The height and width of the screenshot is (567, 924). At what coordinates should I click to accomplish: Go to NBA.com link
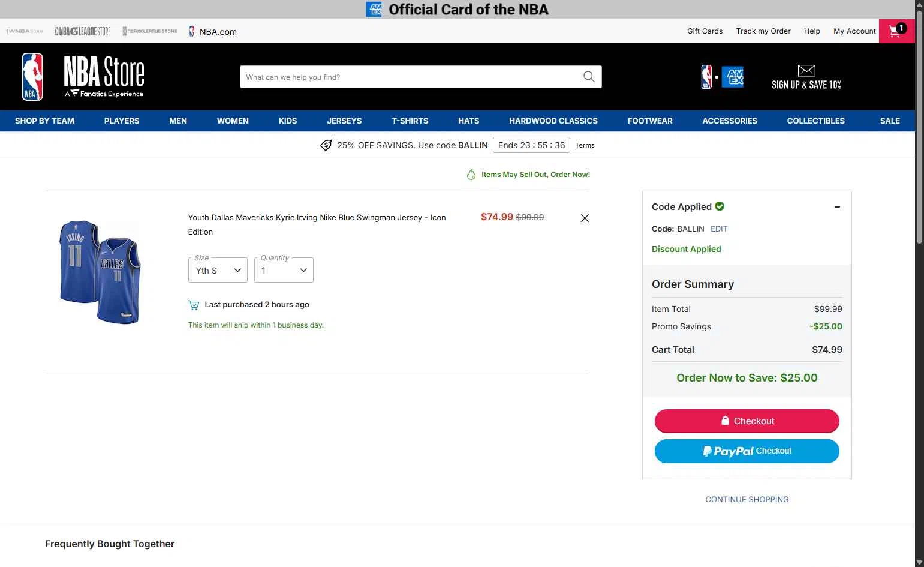(x=213, y=32)
